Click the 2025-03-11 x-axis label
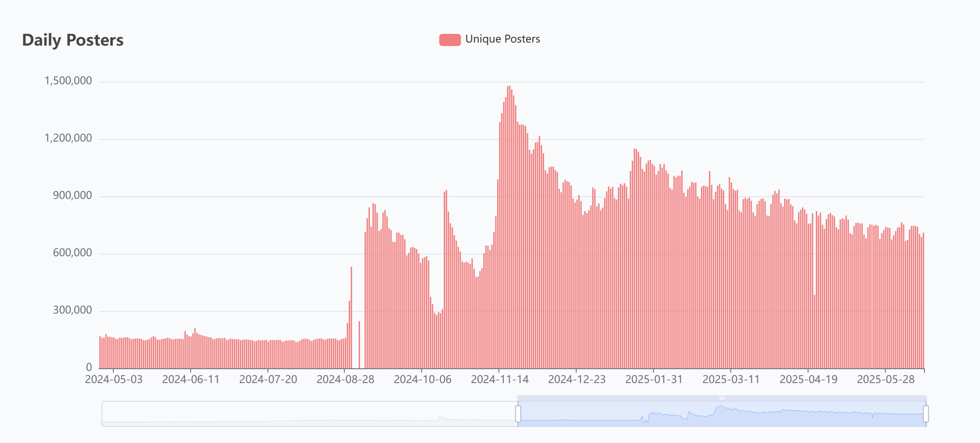980x443 pixels. (x=731, y=380)
